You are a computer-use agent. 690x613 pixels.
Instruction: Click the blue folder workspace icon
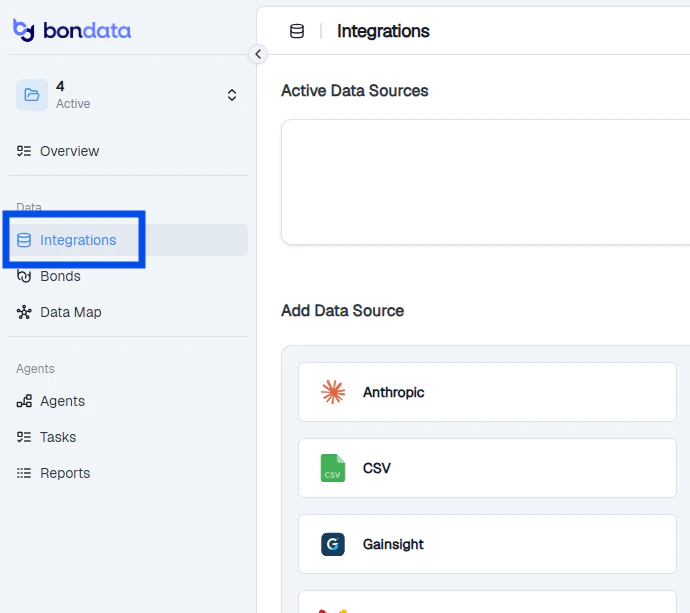point(32,95)
